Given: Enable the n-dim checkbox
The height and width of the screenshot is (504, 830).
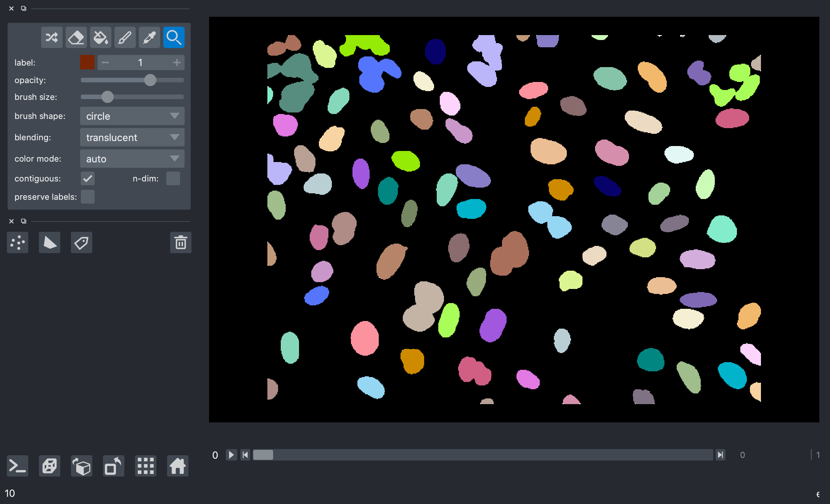Looking at the screenshot, I should pyautogui.click(x=173, y=178).
